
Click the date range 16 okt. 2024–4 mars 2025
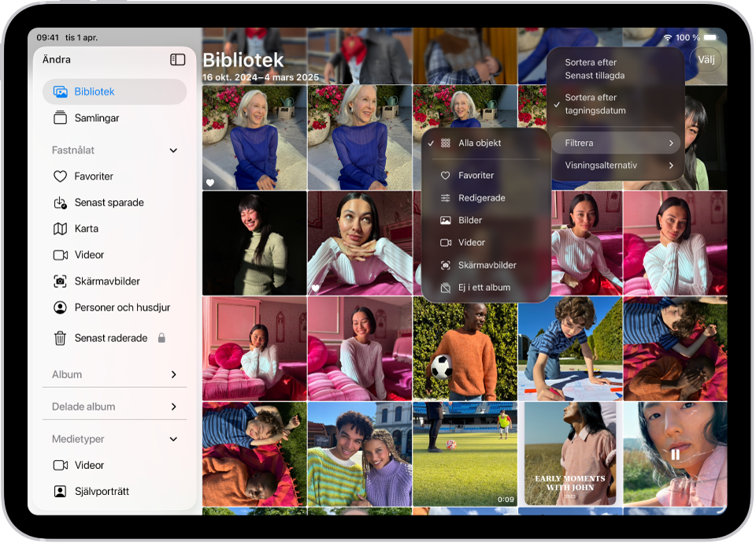click(261, 77)
